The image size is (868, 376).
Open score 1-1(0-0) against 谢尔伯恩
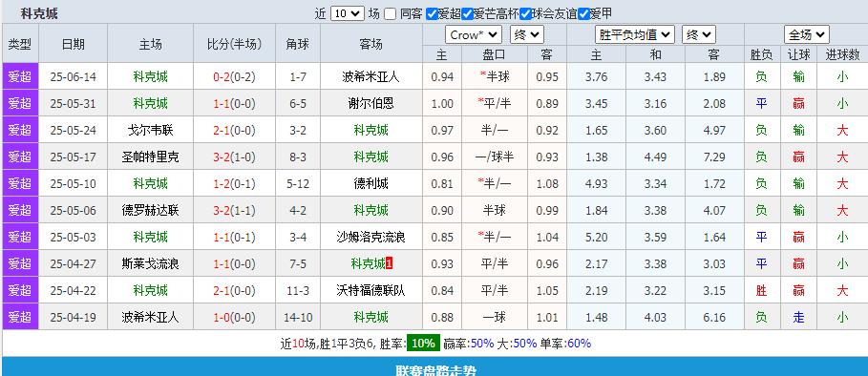[234, 103]
